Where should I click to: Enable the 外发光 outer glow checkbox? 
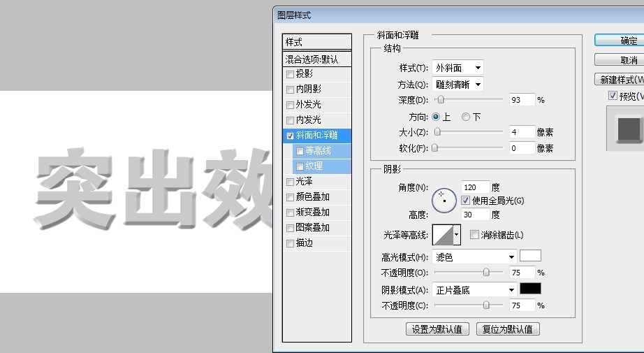[x=290, y=105]
